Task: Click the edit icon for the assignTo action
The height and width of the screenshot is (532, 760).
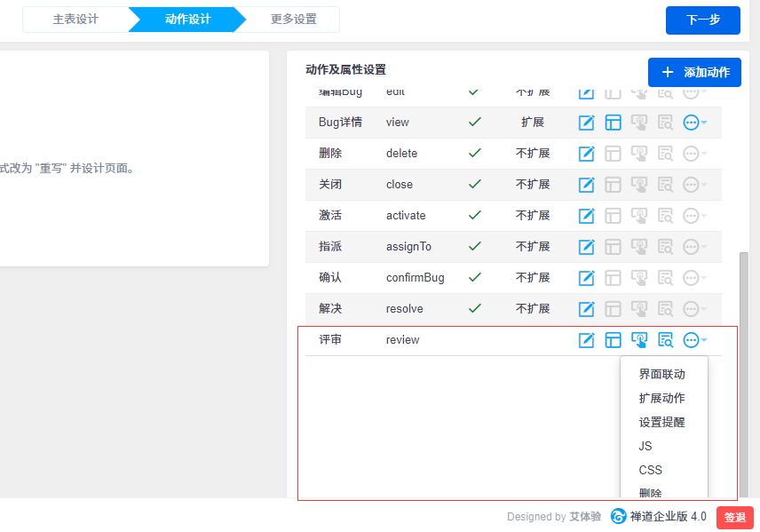Action: click(586, 247)
